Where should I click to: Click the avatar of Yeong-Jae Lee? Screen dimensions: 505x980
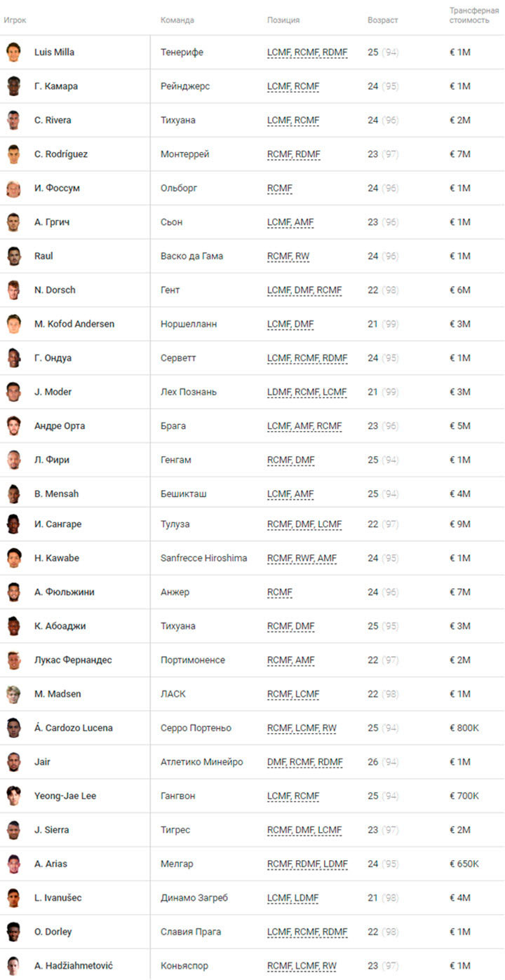click(13, 796)
